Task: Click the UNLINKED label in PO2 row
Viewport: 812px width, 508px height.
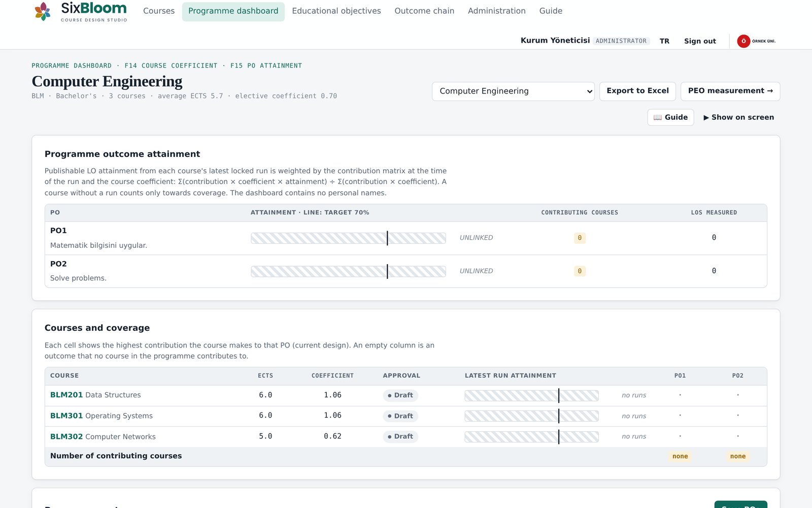Action: 476,271
